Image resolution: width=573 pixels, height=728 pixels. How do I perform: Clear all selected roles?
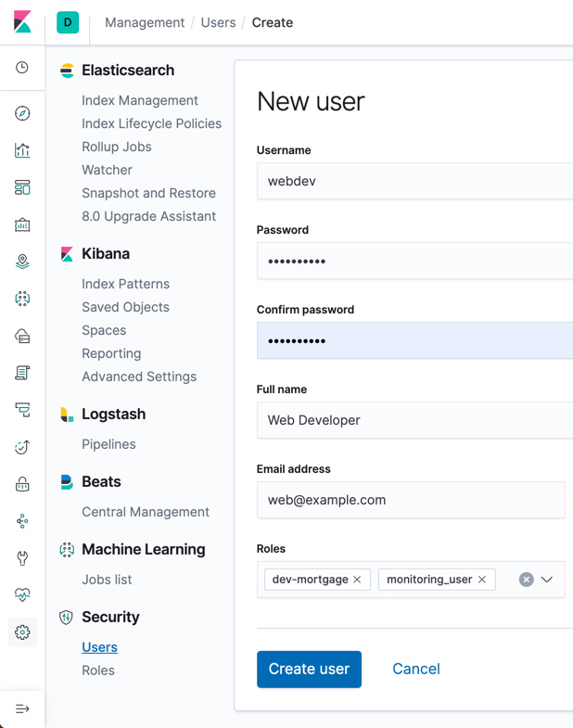pos(526,580)
